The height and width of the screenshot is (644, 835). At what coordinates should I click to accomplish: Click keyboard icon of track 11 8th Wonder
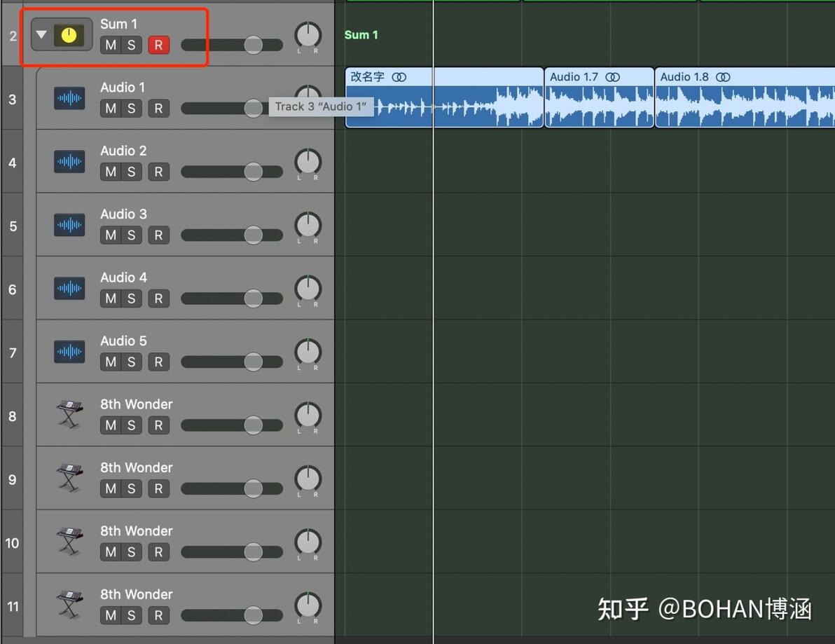(70, 605)
